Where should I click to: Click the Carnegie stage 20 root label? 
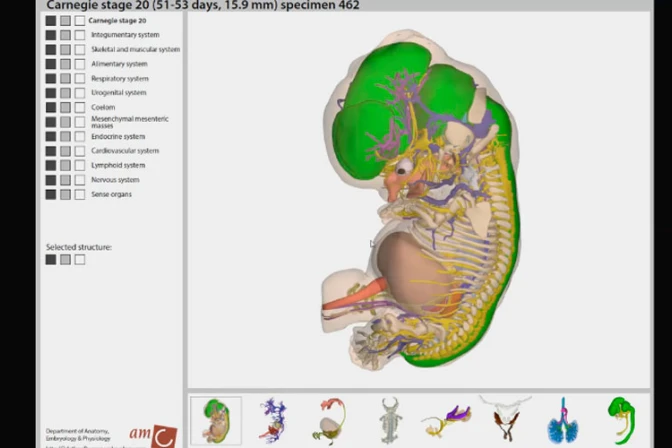coord(115,20)
